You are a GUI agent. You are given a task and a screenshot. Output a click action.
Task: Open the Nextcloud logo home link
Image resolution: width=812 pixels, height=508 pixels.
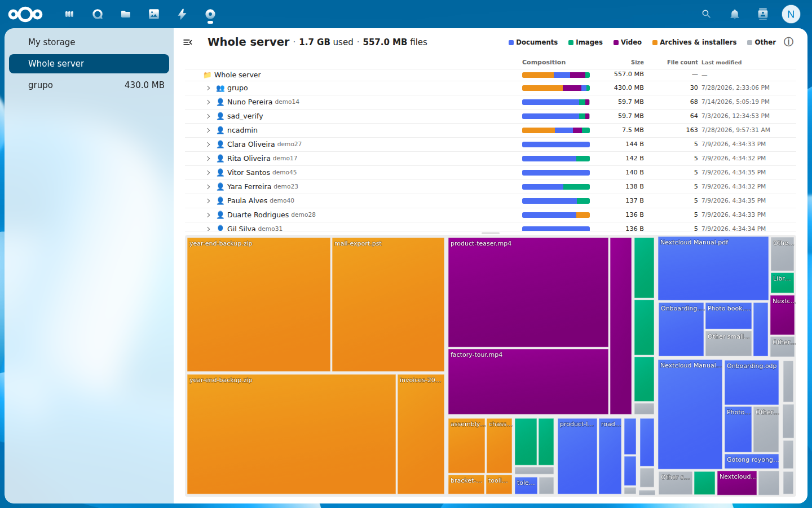25,14
